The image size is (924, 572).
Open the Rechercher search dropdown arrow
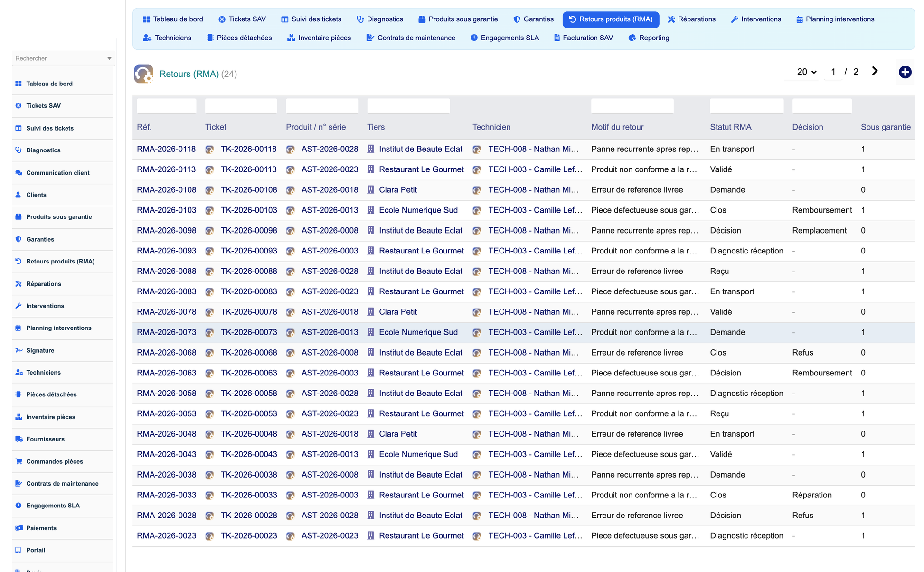point(109,58)
